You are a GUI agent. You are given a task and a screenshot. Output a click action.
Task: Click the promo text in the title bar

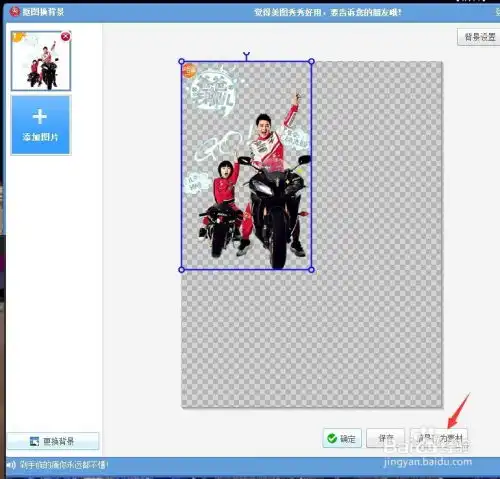point(328,13)
